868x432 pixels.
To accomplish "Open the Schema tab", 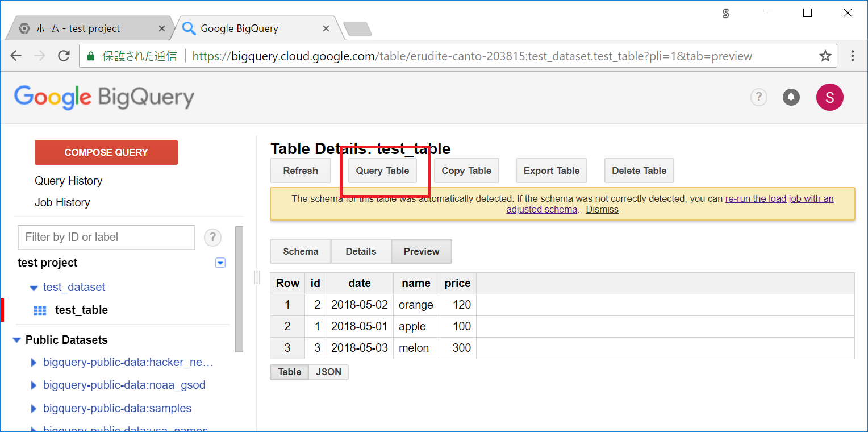I will pyautogui.click(x=301, y=251).
